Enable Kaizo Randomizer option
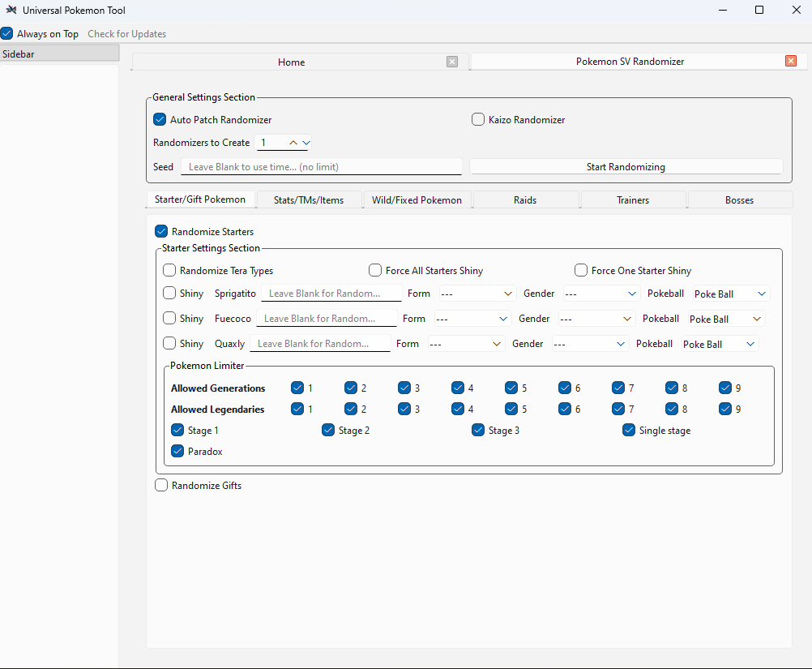The height and width of the screenshot is (669, 812). tap(478, 120)
